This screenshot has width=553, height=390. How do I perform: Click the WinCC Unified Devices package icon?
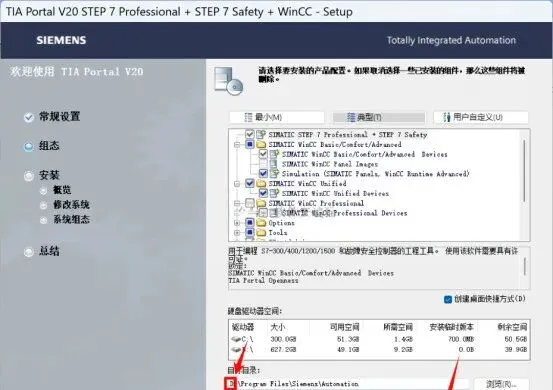pyautogui.click(x=274, y=193)
